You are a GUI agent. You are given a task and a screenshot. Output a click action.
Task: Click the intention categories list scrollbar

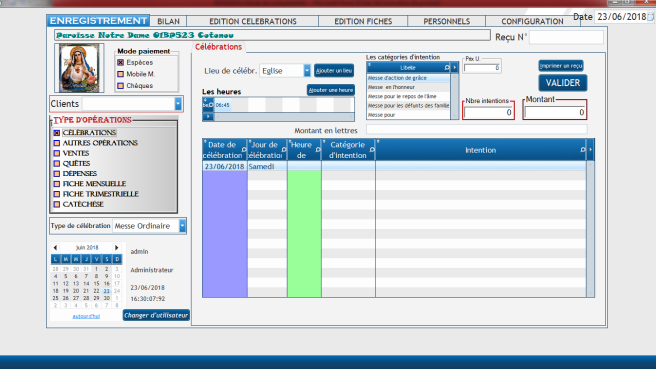[x=454, y=96]
